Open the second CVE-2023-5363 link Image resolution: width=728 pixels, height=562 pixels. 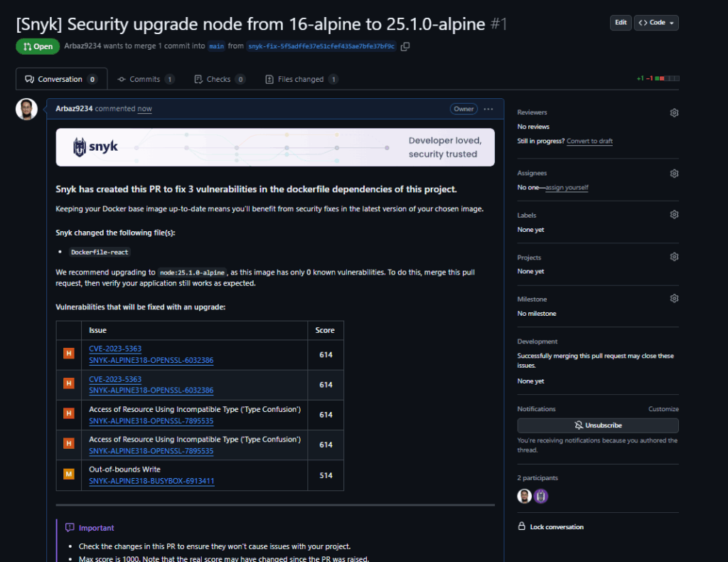pyautogui.click(x=115, y=379)
